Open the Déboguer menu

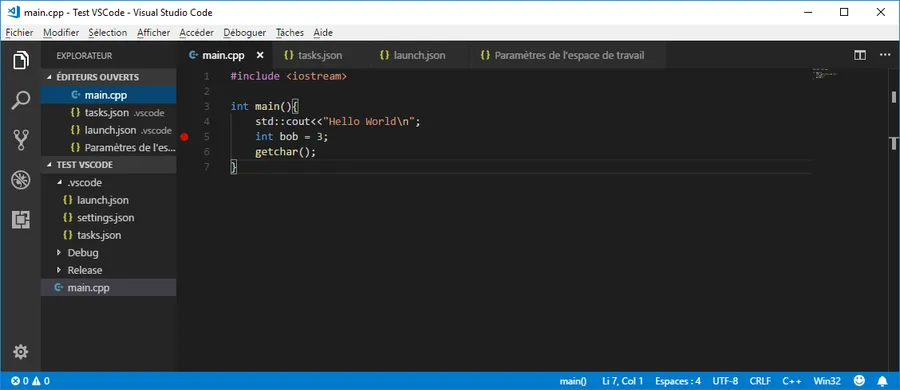(x=245, y=33)
